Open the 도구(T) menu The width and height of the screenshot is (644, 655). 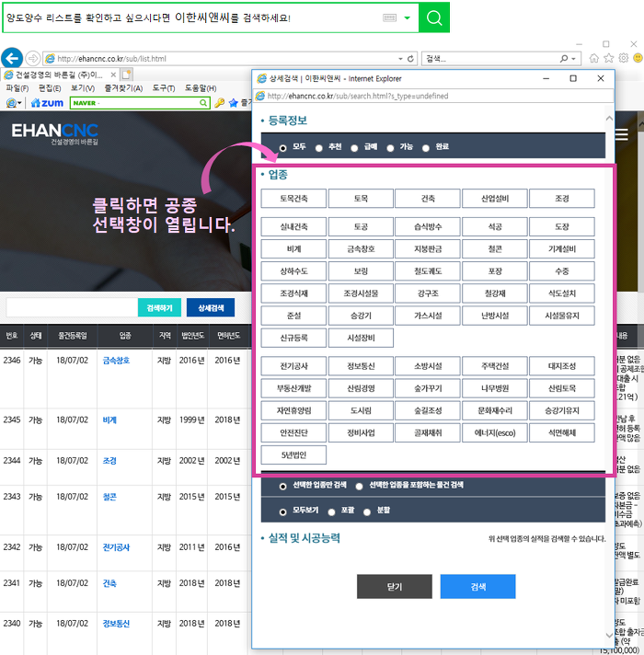(163, 88)
